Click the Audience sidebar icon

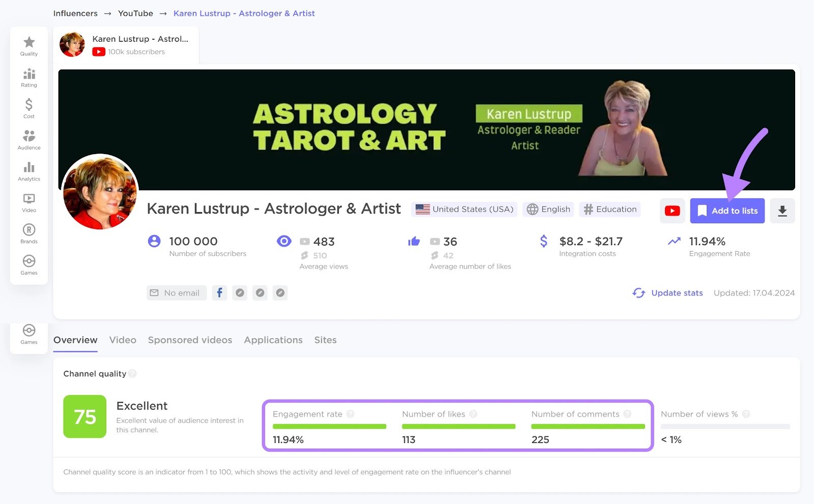pos(28,140)
